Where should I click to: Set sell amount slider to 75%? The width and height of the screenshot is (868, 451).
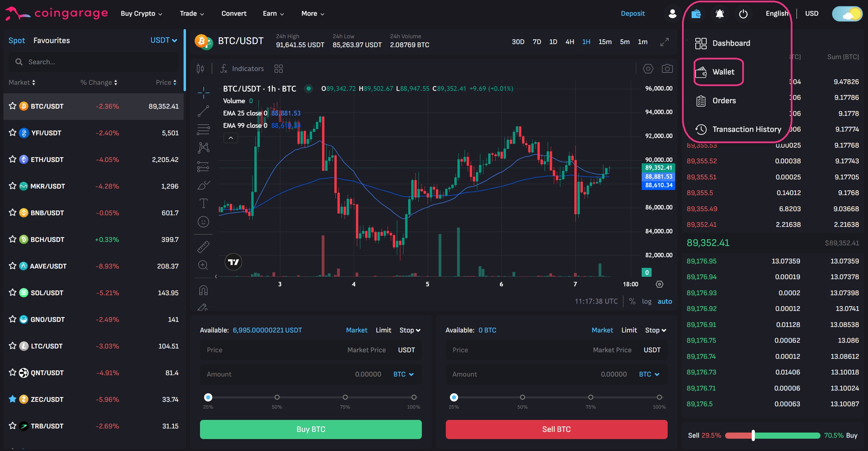point(590,397)
